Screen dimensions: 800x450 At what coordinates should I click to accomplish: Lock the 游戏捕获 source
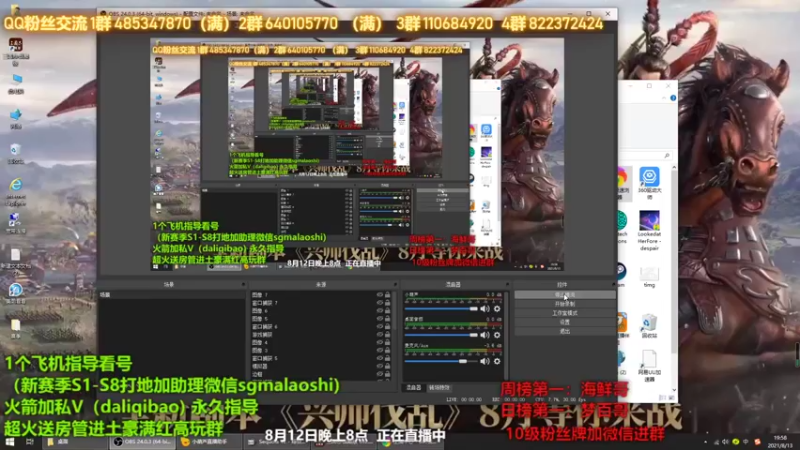(x=388, y=335)
